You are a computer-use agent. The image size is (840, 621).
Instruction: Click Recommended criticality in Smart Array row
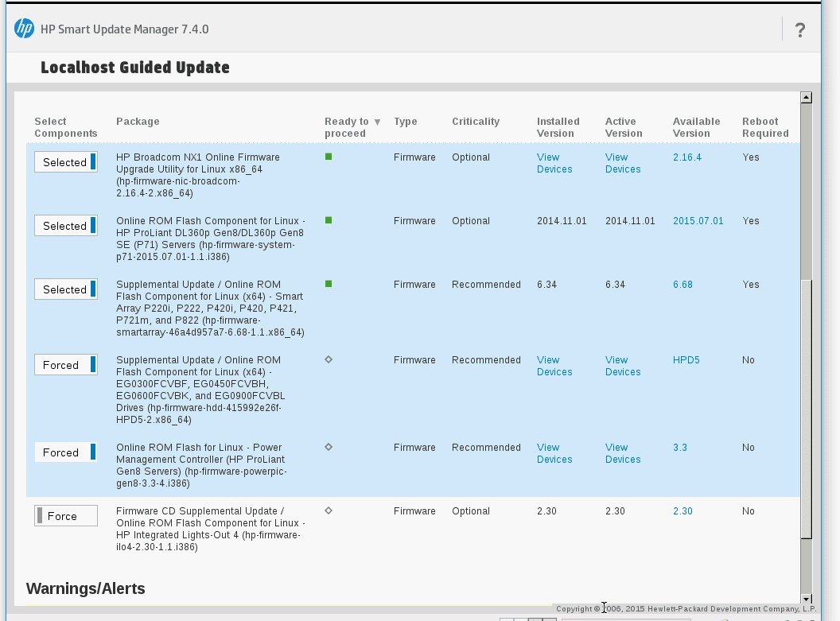click(x=486, y=285)
